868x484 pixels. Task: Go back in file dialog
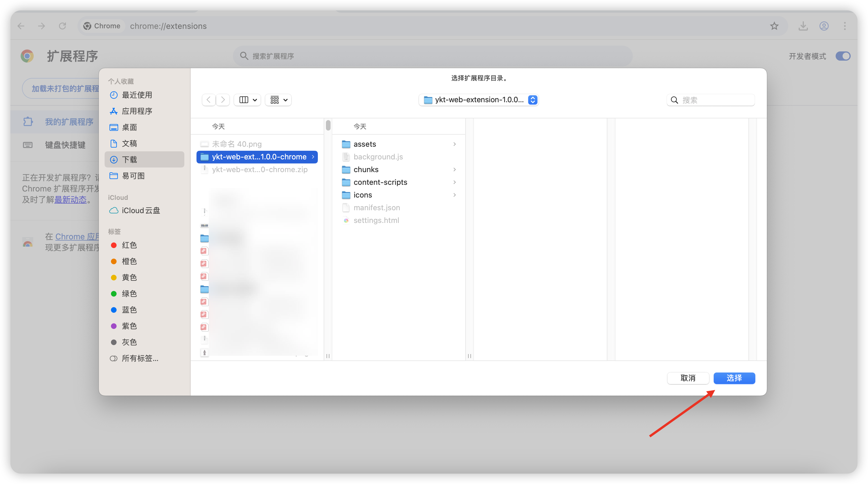(209, 100)
